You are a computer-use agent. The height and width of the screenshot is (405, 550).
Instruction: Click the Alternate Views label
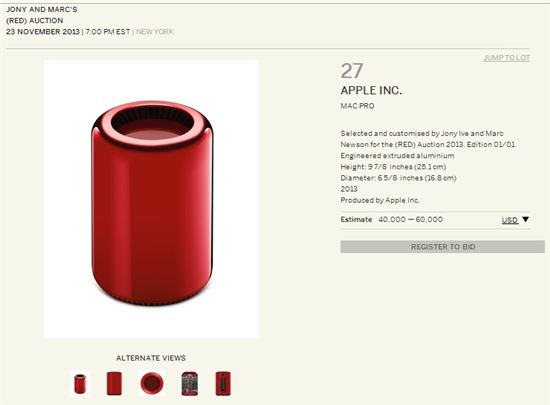pyautogui.click(x=151, y=358)
